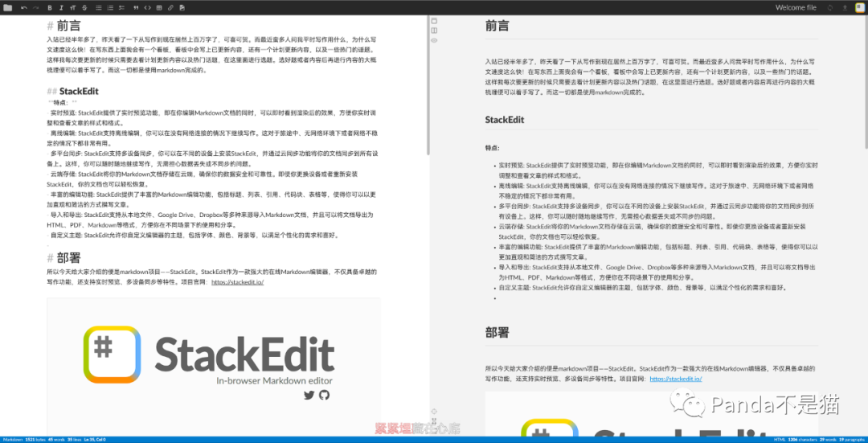868x443 pixels.
Task: Click the preview pane vertical scrollbar
Action: point(866,82)
